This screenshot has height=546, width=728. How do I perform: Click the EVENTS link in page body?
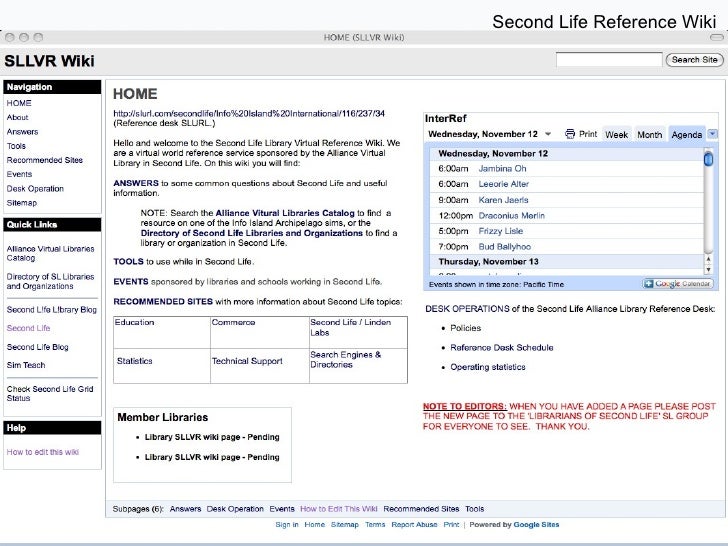(x=130, y=281)
